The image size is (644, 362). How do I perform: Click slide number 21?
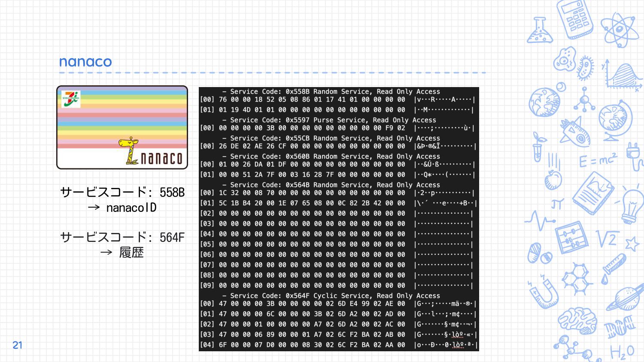tap(17, 345)
